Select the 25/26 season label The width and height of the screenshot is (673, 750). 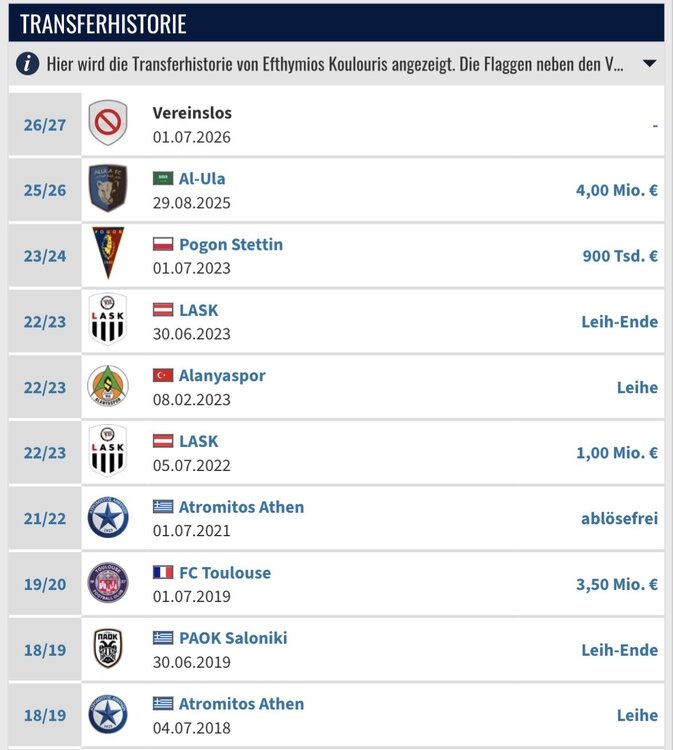[45, 190]
